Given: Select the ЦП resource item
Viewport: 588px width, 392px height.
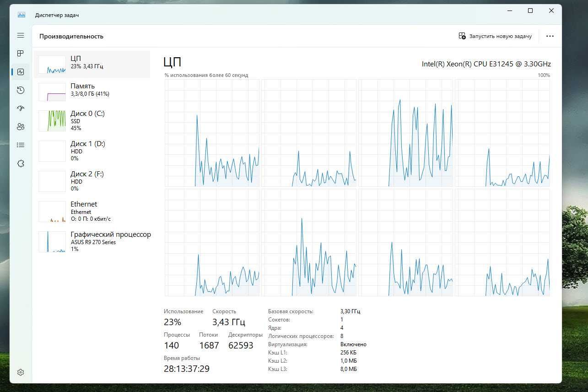Looking at the screenshot, I should pos(92,64).
